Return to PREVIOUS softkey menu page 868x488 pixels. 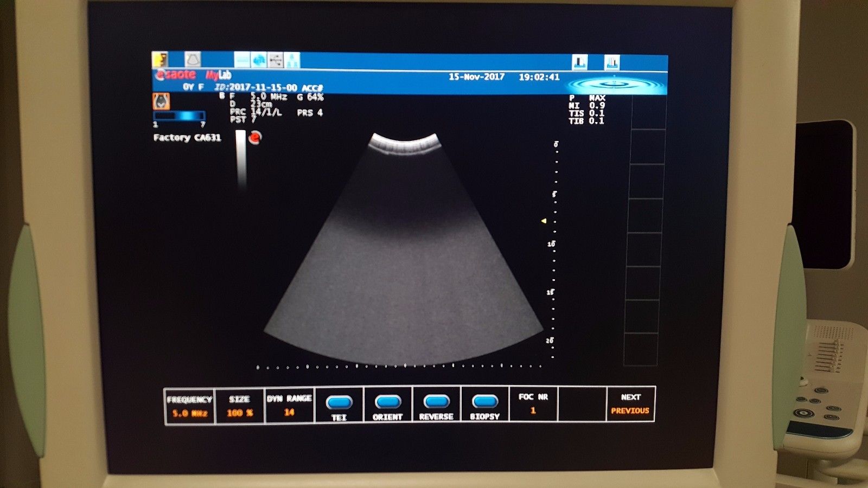click(630, 412)
